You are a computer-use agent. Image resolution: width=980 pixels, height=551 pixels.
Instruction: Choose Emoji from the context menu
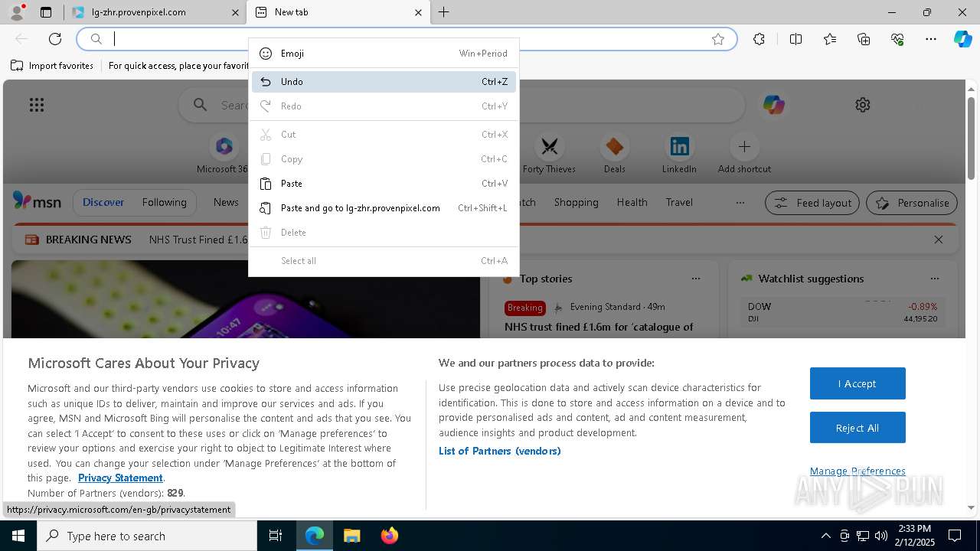[384, 54]
